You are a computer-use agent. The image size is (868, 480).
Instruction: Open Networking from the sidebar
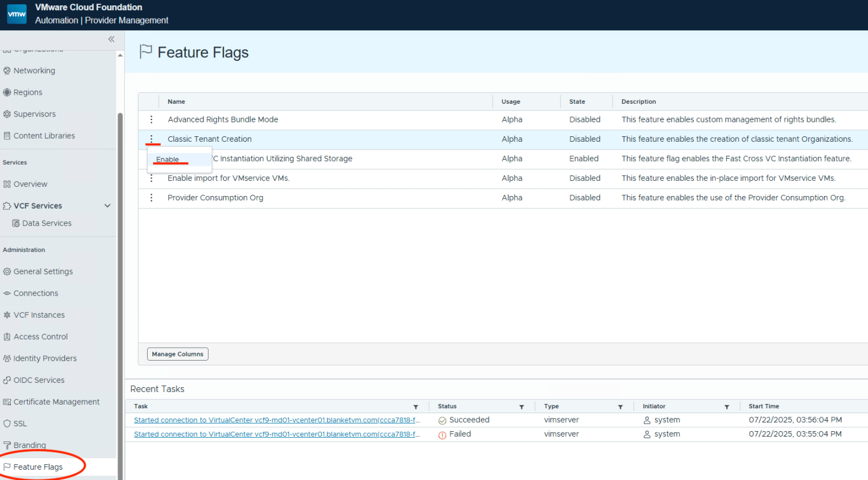pyautogui.click(x=34, y=71)
